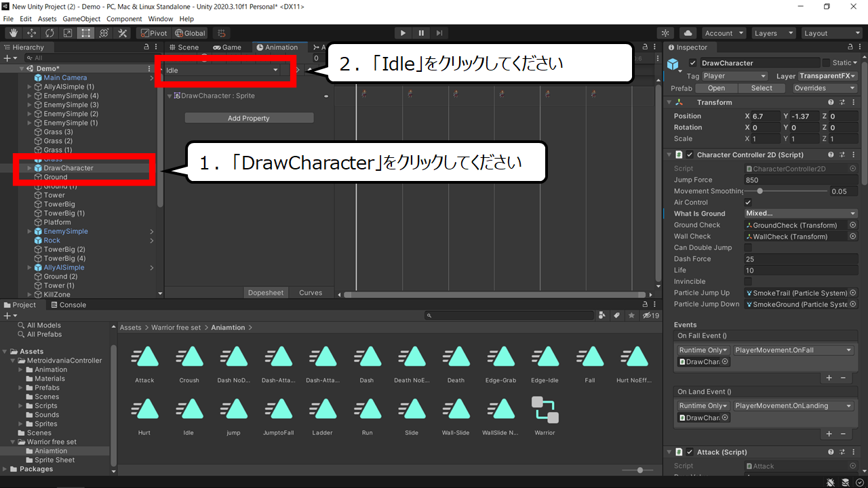
Task: Open the PlayerMovement.OnFall function dropdown
Action: [793, 350]
